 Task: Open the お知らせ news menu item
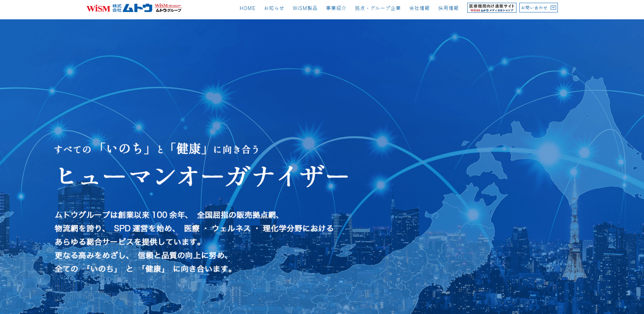coord(274,8)
